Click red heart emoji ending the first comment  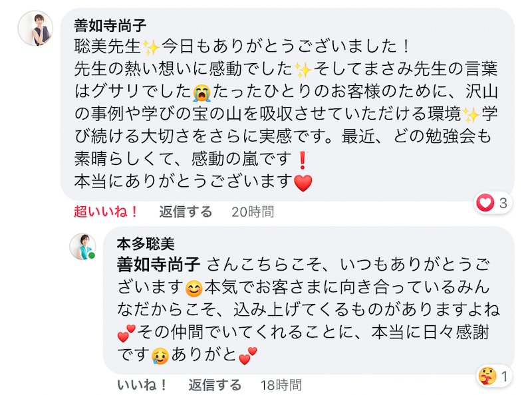click(303, 182)
